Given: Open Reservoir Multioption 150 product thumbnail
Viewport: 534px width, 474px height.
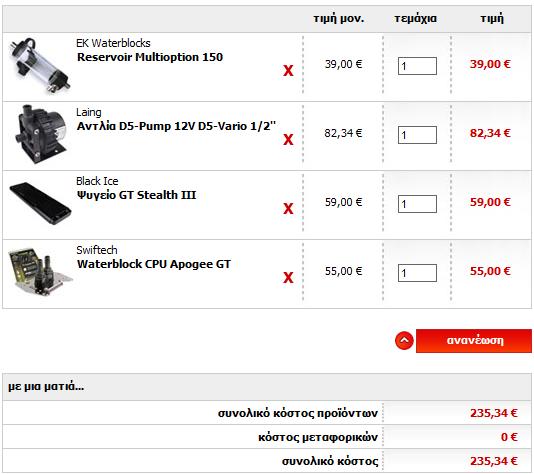Looking at the screenshot, I should [40, 66].
